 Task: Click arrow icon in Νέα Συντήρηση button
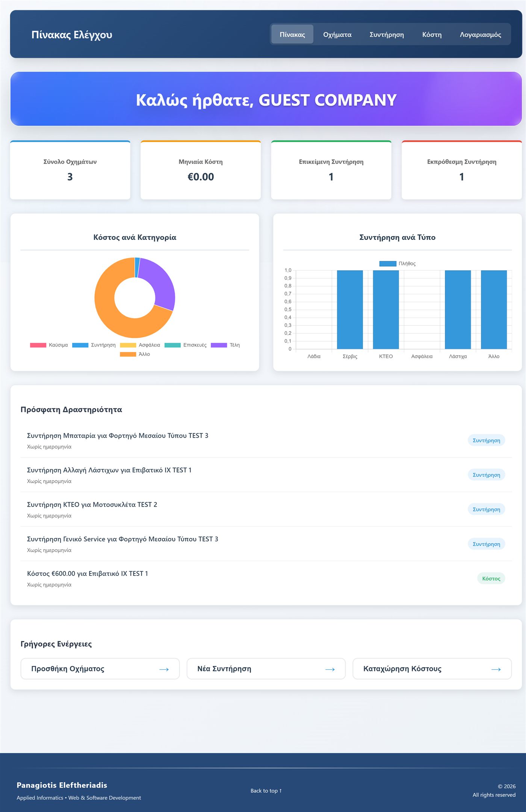click(330, 669)
